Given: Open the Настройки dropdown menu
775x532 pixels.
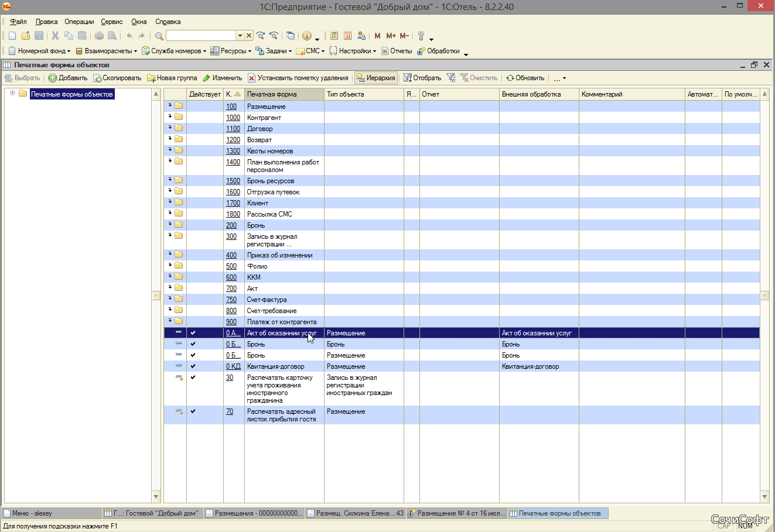Looking at the screenshot, I should [x=353, y=51].
